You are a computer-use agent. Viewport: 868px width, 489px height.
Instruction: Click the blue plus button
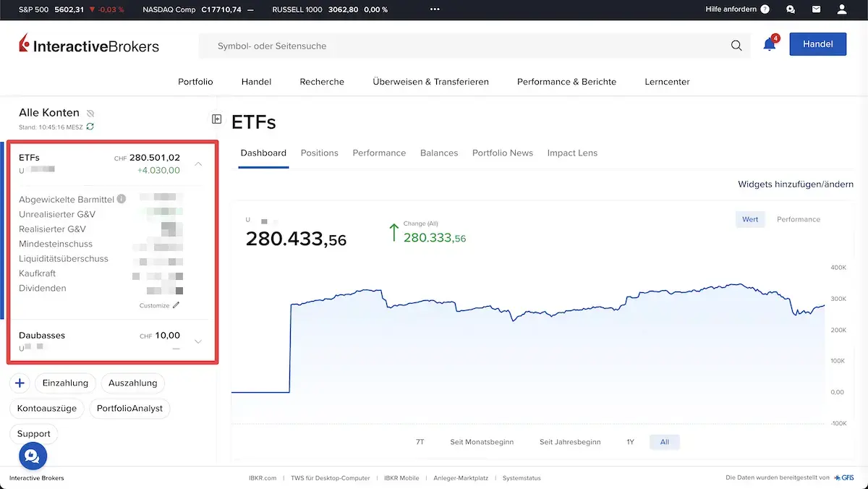(x=20, y=383)
